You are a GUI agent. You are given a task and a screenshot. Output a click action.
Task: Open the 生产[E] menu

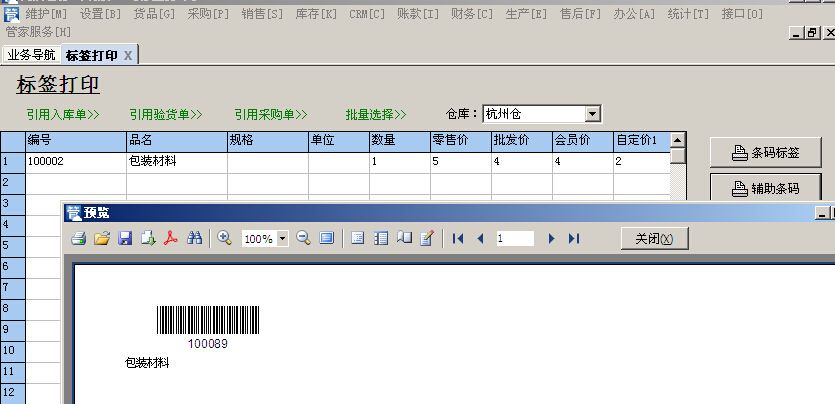526,14
